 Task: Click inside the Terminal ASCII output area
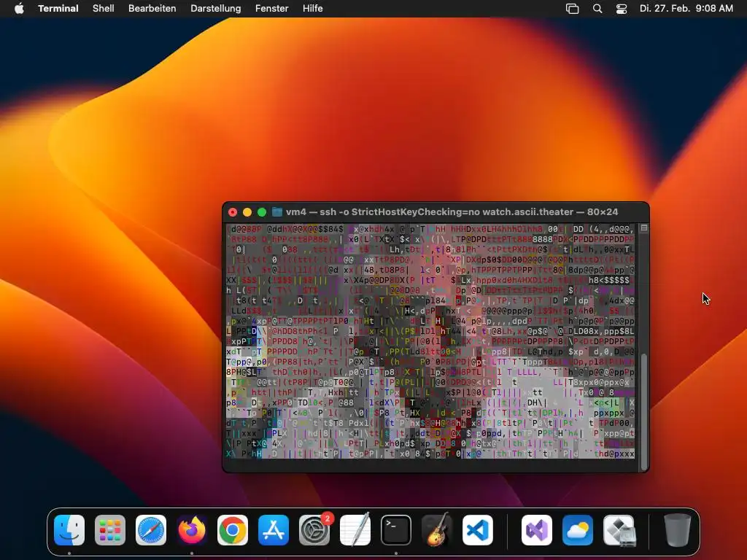pyautogui.click(x=430, y=341)
